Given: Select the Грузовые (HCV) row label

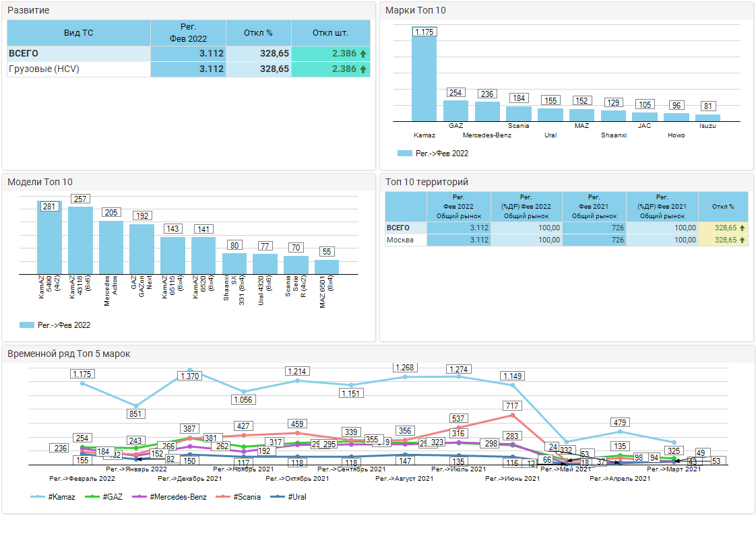Looking at the screenshot, I should pyautogui.click(x=44, y=69).
